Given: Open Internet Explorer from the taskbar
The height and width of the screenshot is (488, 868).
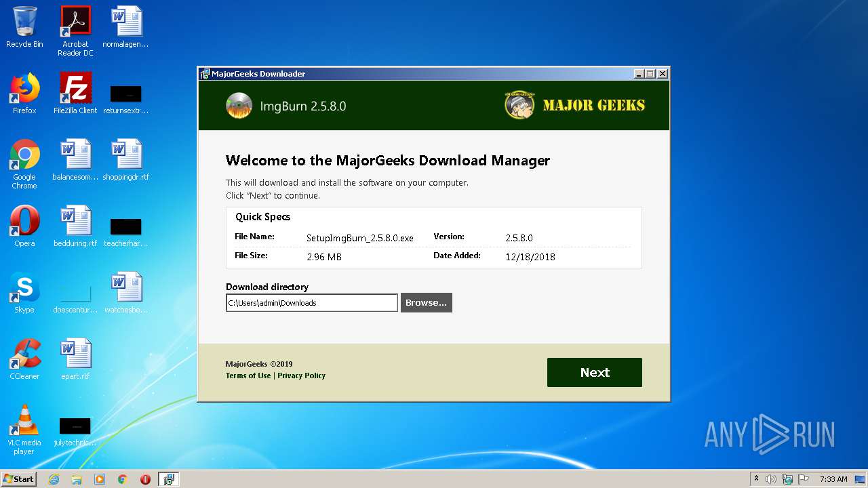Looking at the screenshot, I should click(x=54, y=479).
